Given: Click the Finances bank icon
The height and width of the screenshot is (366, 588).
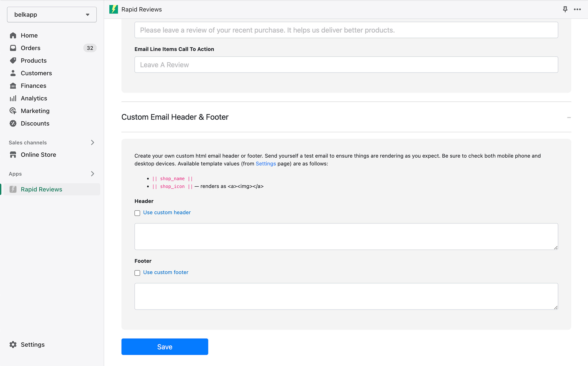Looking at the screenshot, I should [x=13, y=86].
